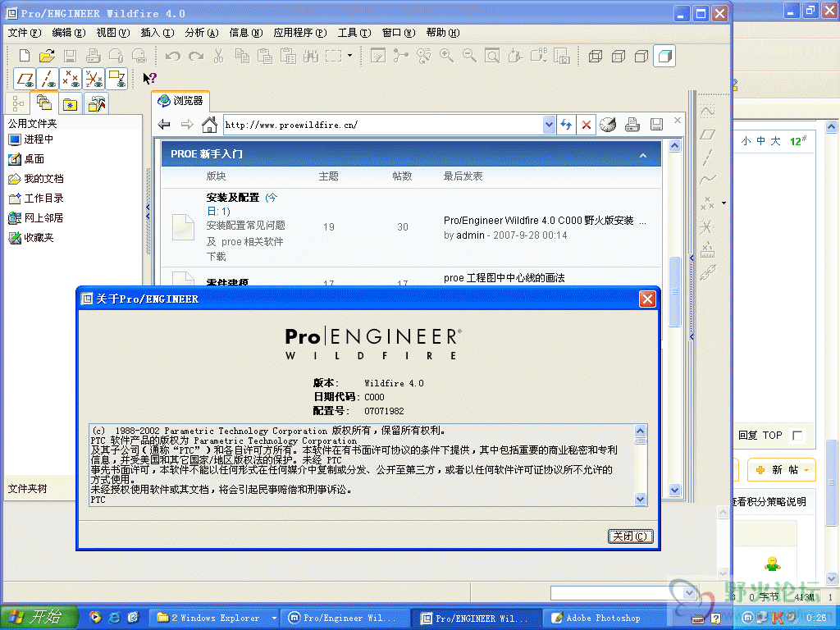Screen dimensions: 840x630
Task: Select the Undo arrow icon
Action: tap(172, 56)
